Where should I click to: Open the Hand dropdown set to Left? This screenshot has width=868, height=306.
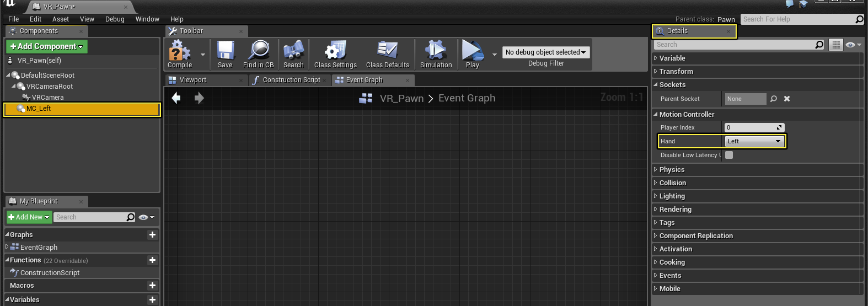(x=754, y=141)
